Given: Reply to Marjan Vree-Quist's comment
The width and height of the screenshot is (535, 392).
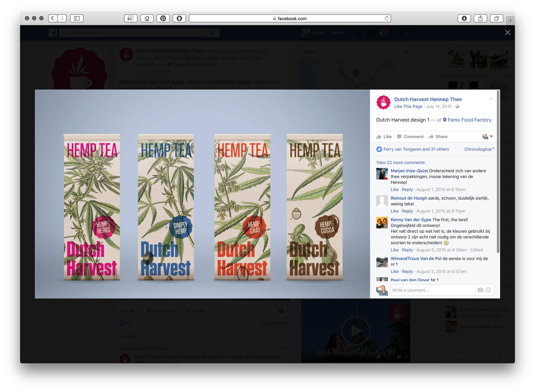Looking at the screenshot, I should (407, 189).
